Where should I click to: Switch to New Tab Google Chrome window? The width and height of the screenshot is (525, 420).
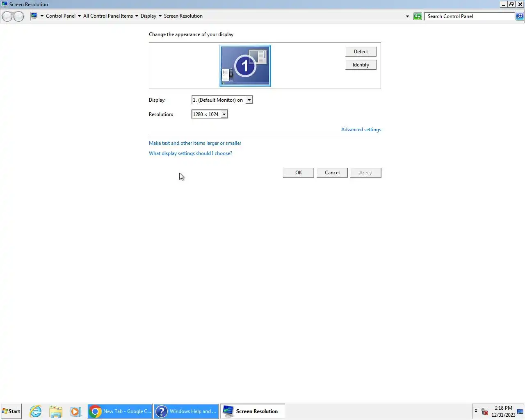(120, 411)
